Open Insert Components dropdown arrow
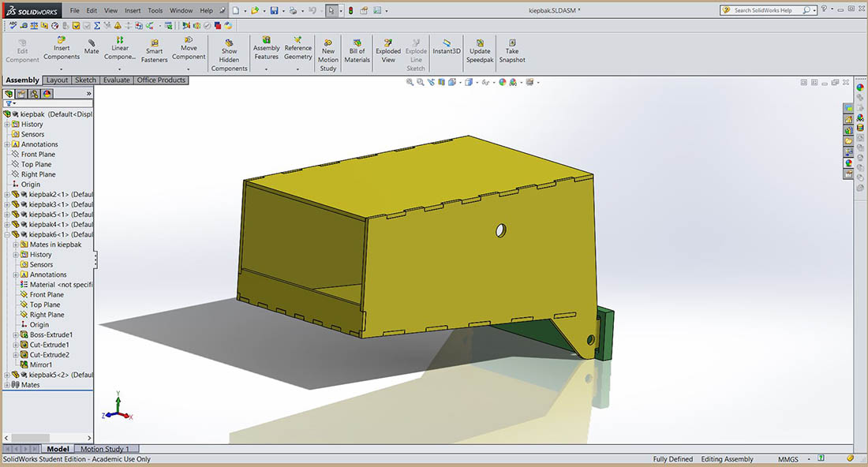The width and height of the screenshot is (868, 467). click(62, 69)
